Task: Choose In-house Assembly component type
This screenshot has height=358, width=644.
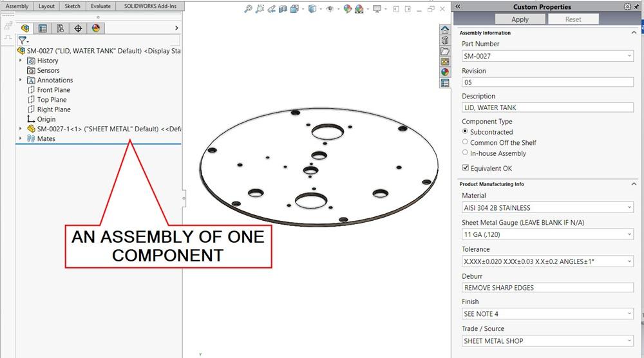Action: 465,153
